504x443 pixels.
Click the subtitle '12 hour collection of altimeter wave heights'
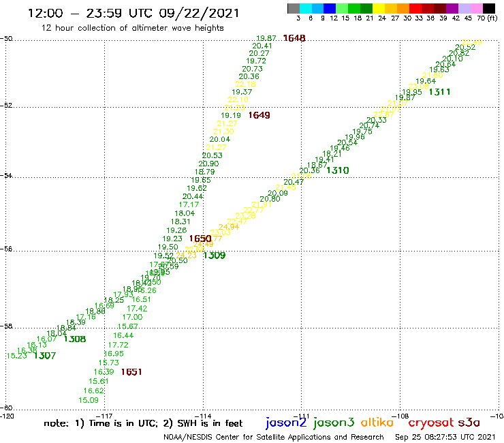132,28
